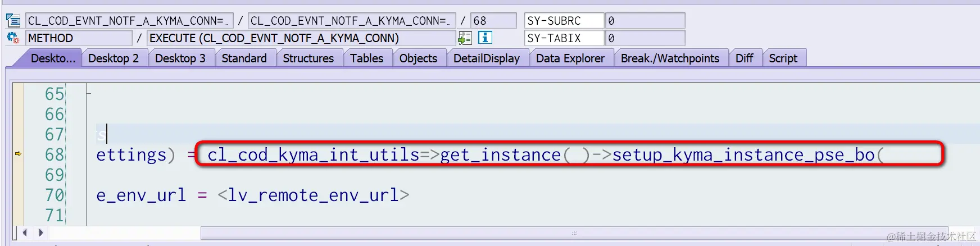
Task: Open the Desktop 2 tab
Action: tap(114, 58)
